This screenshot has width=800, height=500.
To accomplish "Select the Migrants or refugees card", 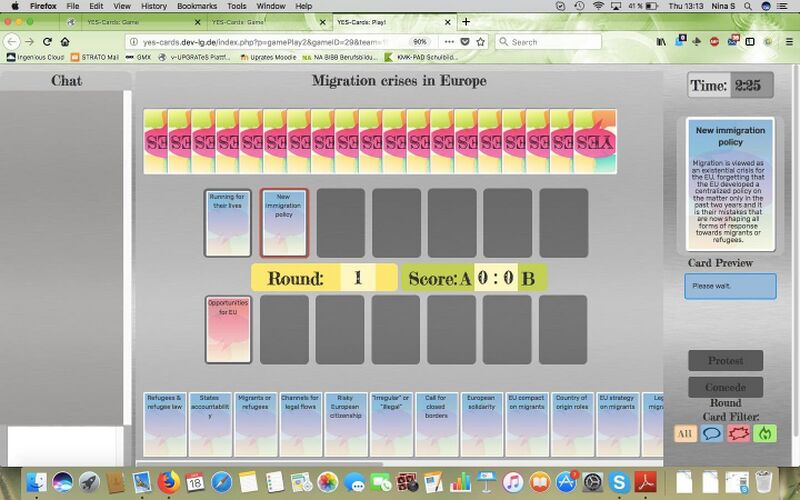I will 255,424.
